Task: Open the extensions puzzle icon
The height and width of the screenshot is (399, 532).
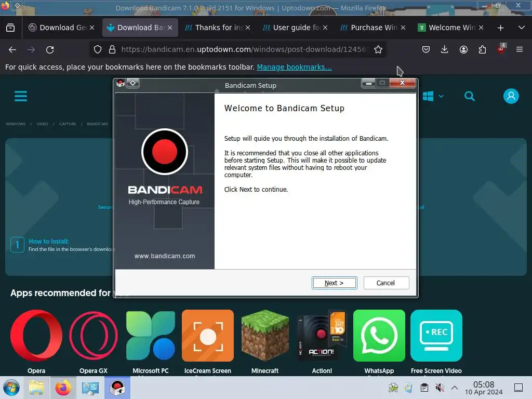Action: [x=482, y=49]
